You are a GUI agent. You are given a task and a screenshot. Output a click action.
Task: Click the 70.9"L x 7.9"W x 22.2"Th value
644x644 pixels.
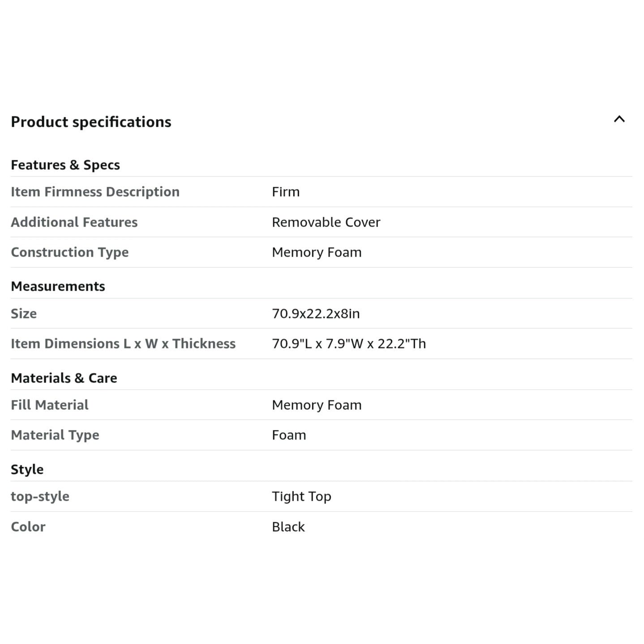349,343
